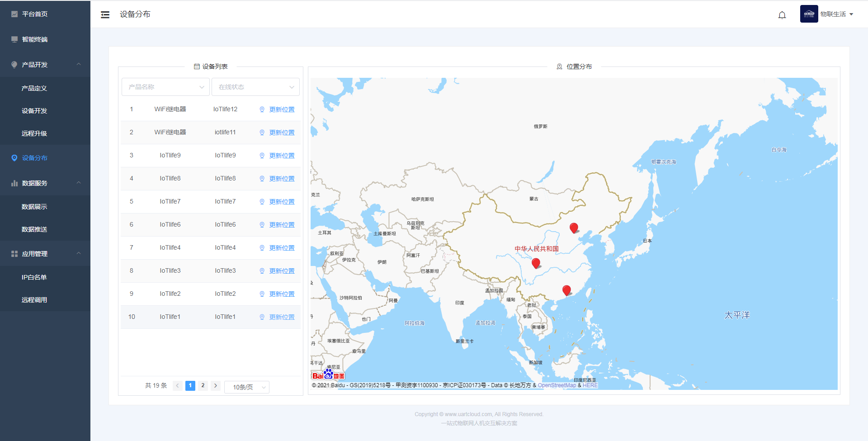Image resolution: width=868 pixels, height=441 pixels.
Task: Click 更新位置 in the IoTlife7 row
Action: click(x=277, y=202)
